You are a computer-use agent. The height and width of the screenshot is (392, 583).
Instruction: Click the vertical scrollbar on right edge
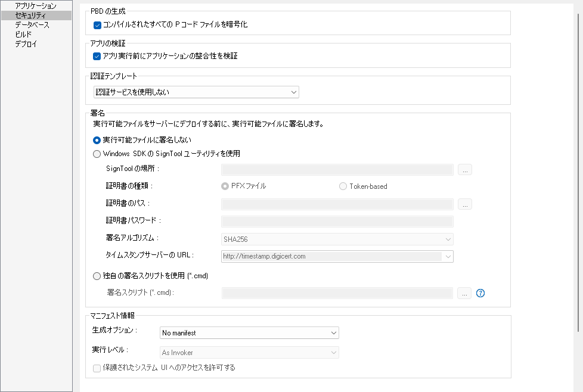[x=578, y=173]
